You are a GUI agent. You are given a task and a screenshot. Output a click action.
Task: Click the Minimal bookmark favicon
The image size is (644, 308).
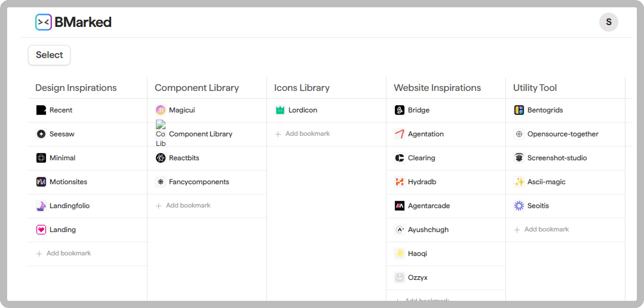(41, 158)
